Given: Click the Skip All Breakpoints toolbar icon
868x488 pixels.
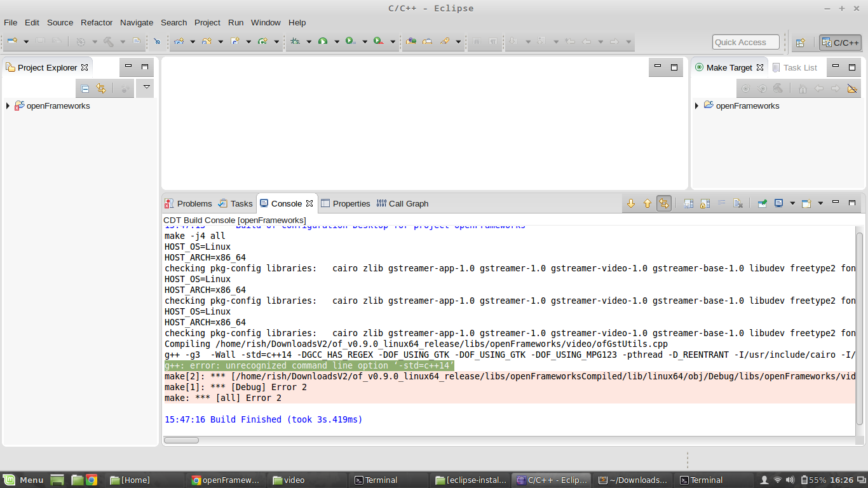Looking at the screenshot, I should pyautogui.click(x=157, y=41).
